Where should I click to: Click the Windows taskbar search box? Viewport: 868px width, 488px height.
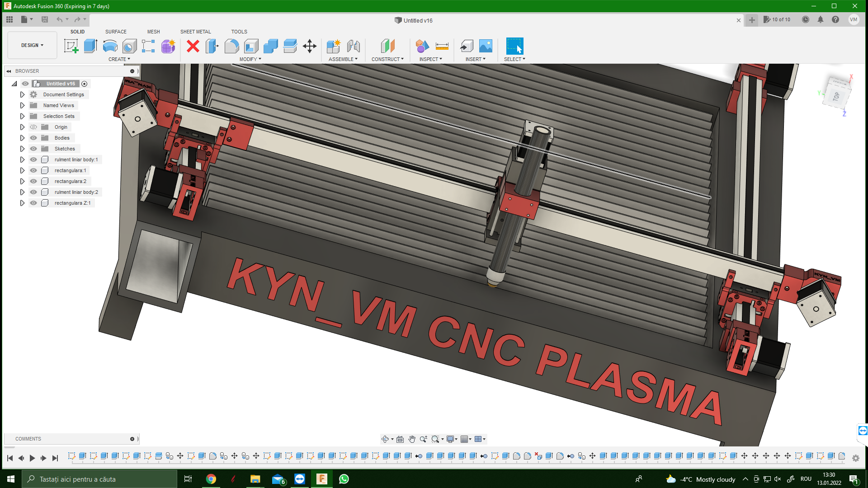click(x=99, y=479)
